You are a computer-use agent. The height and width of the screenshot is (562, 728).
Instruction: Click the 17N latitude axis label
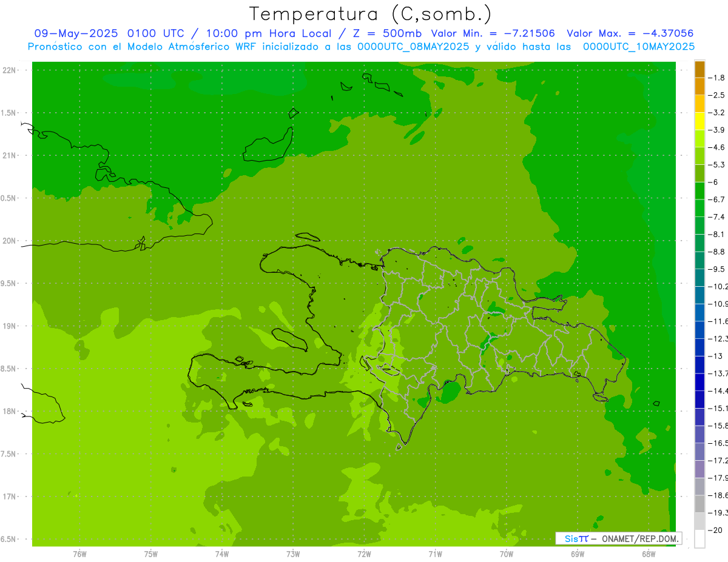pyautogui.click(x=10, y=497)
